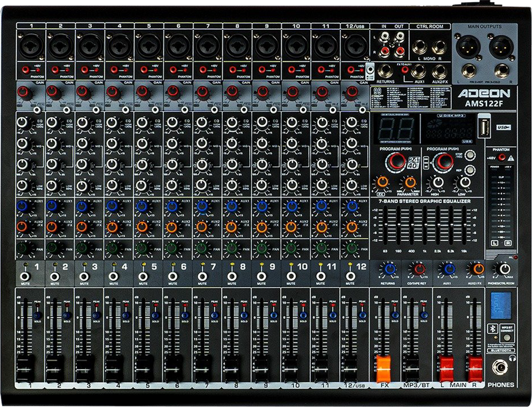This screenshot has width=532, height=407.
Task: Click the USB logo badge
Action: pos(504,127)
